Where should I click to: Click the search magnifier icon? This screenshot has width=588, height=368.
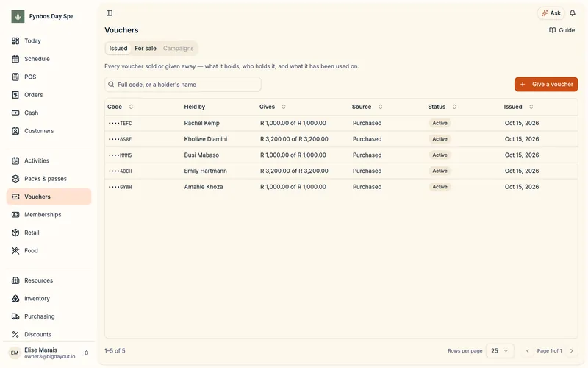111,85
